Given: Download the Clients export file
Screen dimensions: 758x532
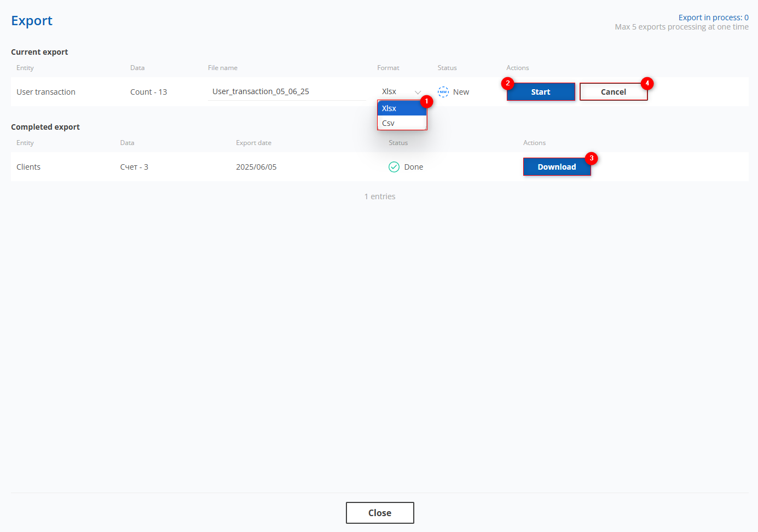Looking at the screenshot, I should point(557,167).
